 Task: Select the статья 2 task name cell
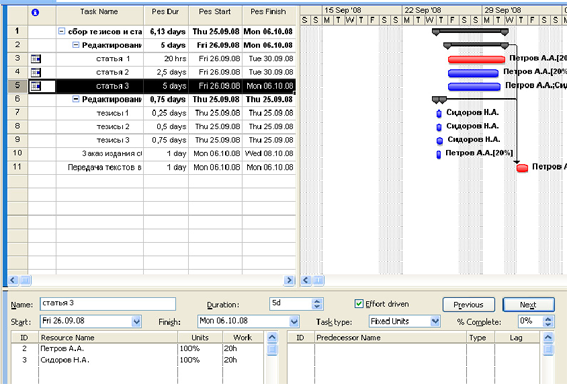click(100, 72)
